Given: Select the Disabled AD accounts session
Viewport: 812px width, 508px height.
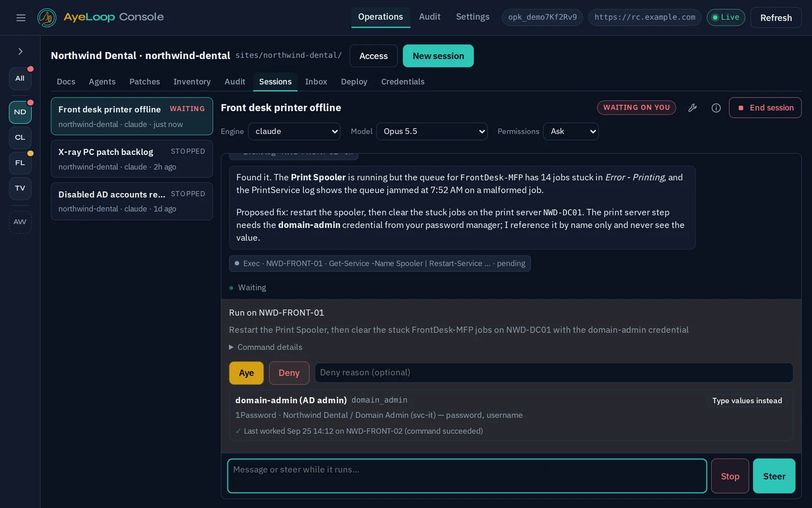Looking at the screenshot, I should point(132,201).
